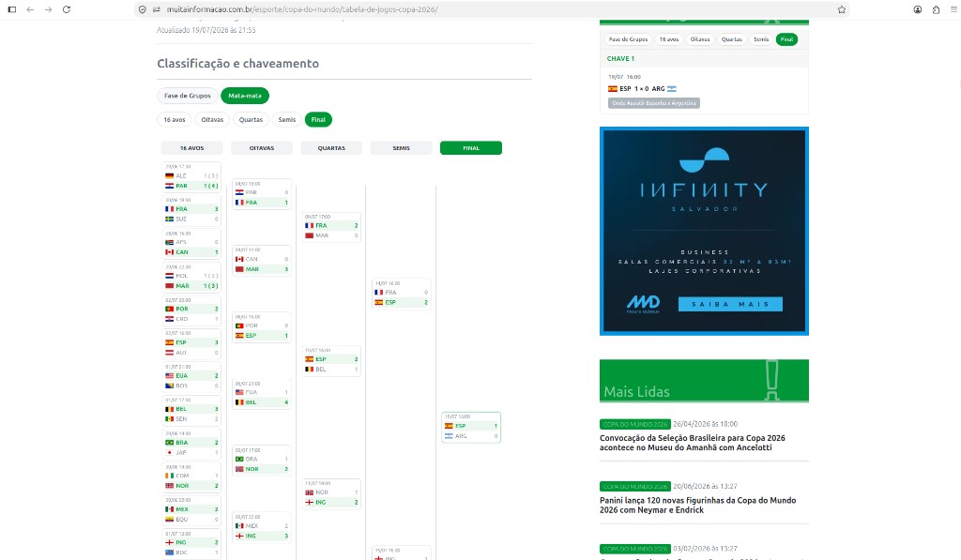
Task: Click the Japan flag next to JAP
Action: click(169, 453)
